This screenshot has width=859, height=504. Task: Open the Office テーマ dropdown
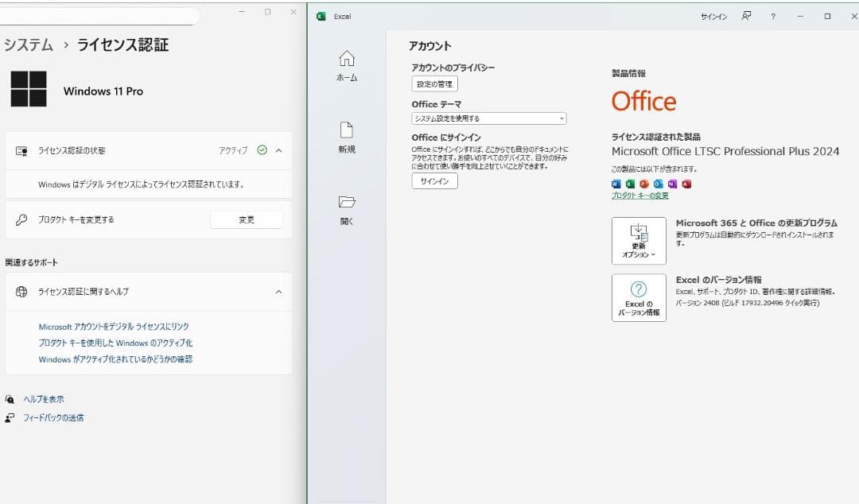(488, 118)
